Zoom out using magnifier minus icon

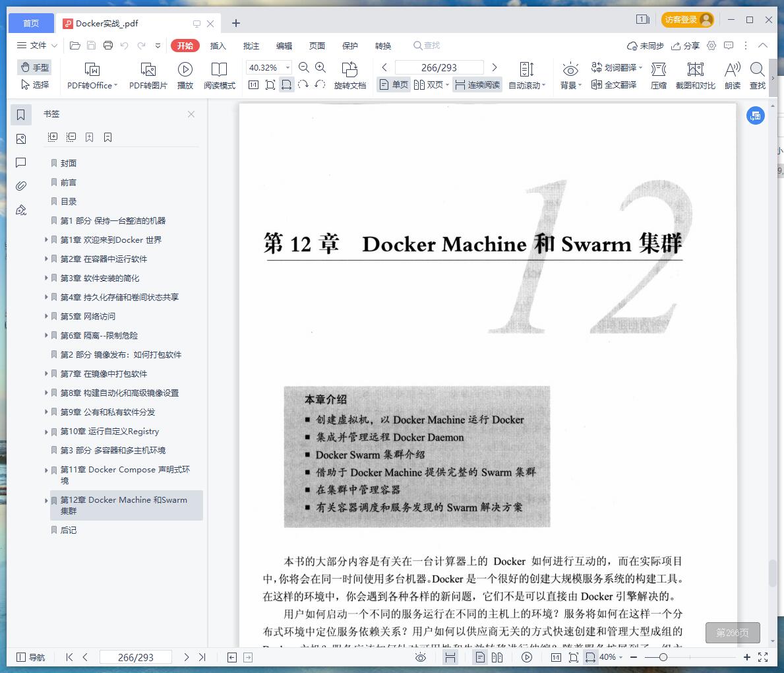coord(303,67)
